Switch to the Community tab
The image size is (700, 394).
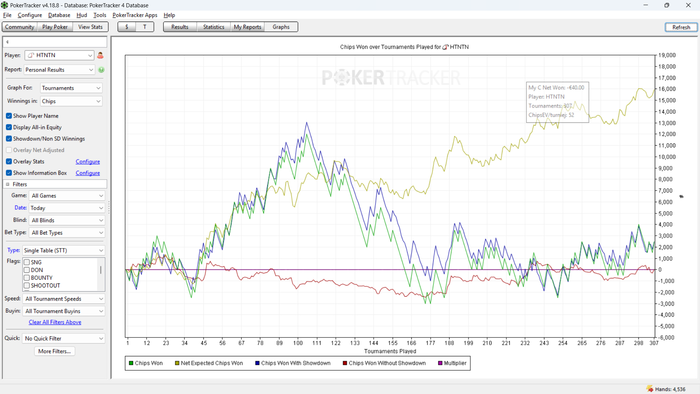coord(20,27)
